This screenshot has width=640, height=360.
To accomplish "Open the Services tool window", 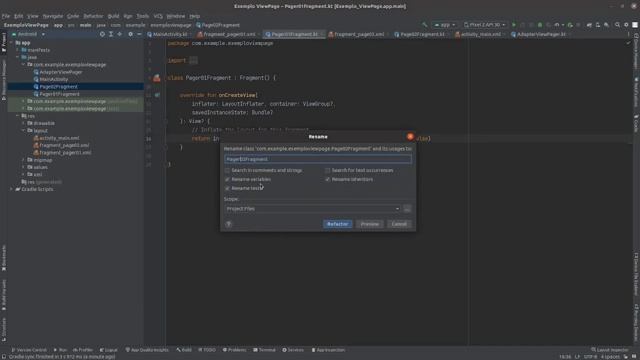I will (x=293, y=350).
